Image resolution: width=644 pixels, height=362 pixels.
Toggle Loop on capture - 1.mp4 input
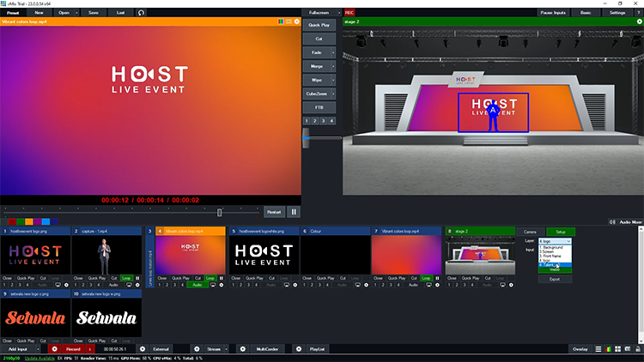pos(126,279)
